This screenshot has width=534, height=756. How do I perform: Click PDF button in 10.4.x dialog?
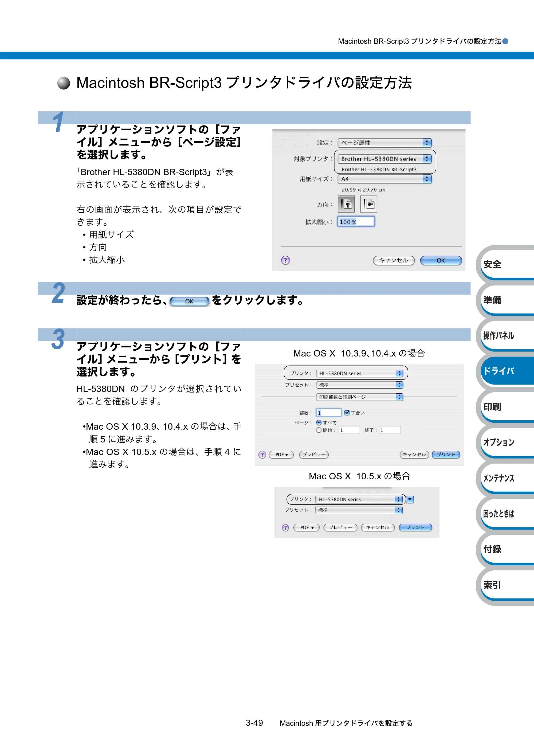(281, 455)
